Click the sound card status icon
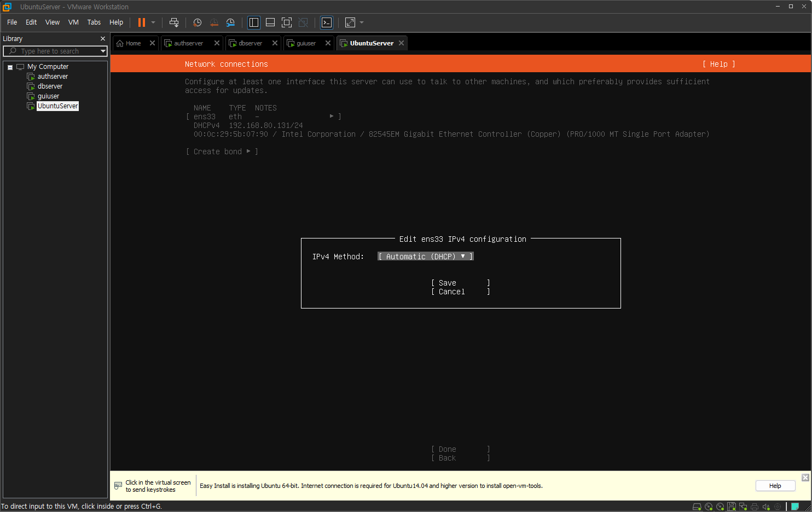Screen dimensions: 812x512 pos(766,507)
